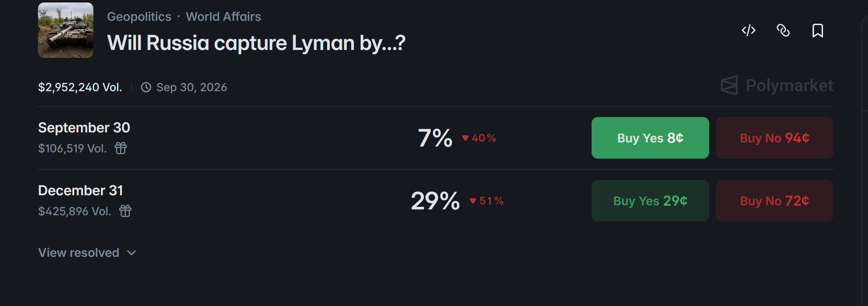Open the World Affairs category link
The height and width of the screenshot is (306, 868).
[223, 17]
